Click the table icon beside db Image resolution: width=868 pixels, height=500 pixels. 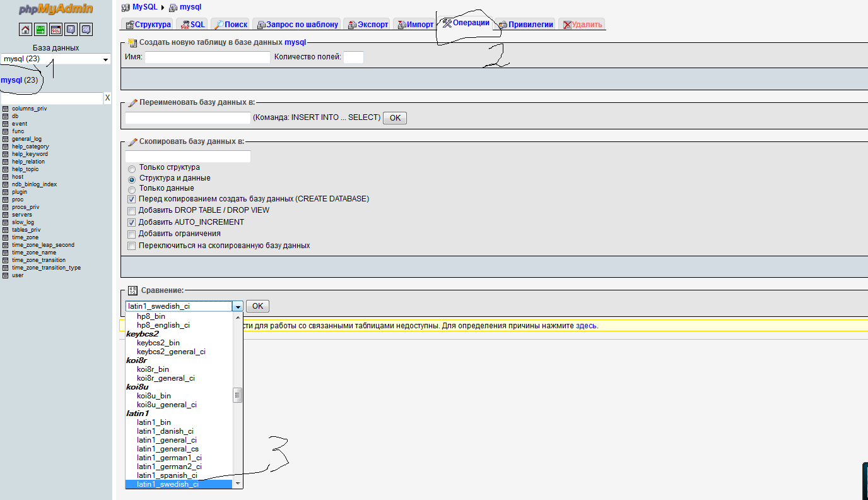(x=6, y=116)
